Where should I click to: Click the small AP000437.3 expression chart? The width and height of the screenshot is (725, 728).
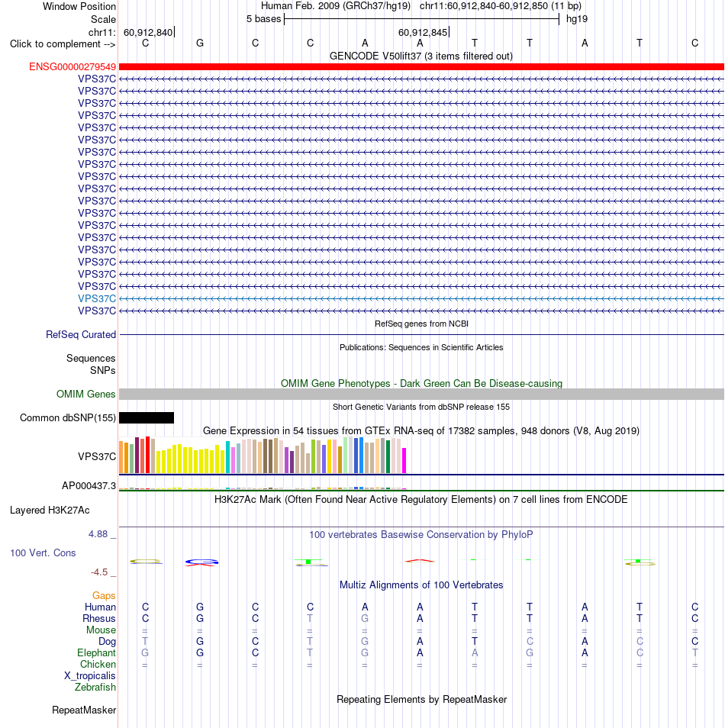pos(263,488)
